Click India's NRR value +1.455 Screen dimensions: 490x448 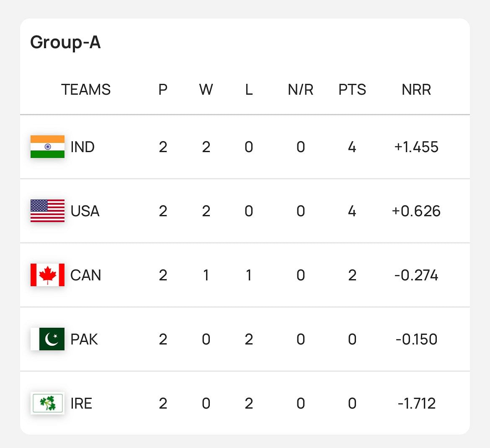pos(416,147)
